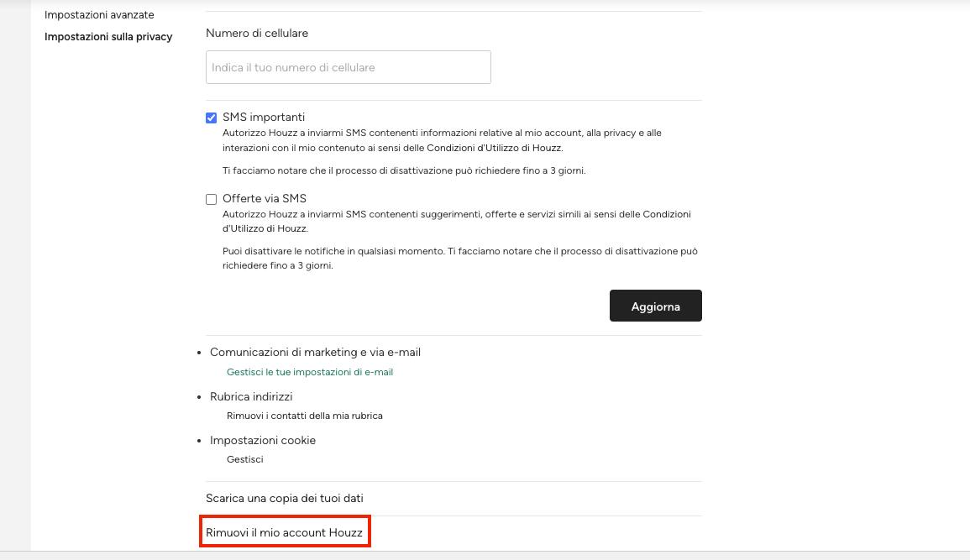The height and width of the screenshot is (560, 970).
Task: Select Rimuovi i contatti della mia rubrica
Action: click(304, 416)
